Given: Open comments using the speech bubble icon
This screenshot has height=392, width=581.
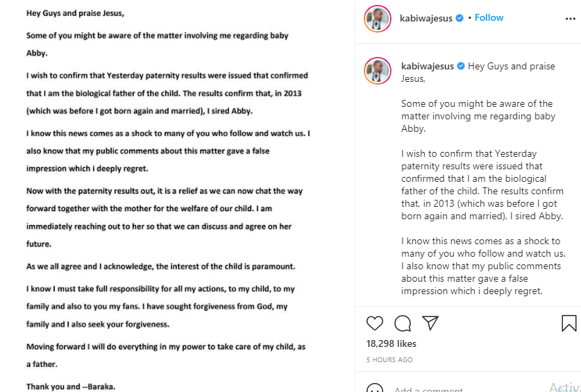Looking at the screenshot, I should (x=403, y=323).
